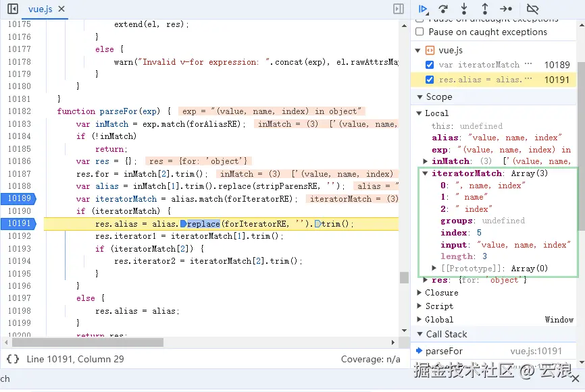
Task: Click the vue.js script file icon
Action: point(430,50)
